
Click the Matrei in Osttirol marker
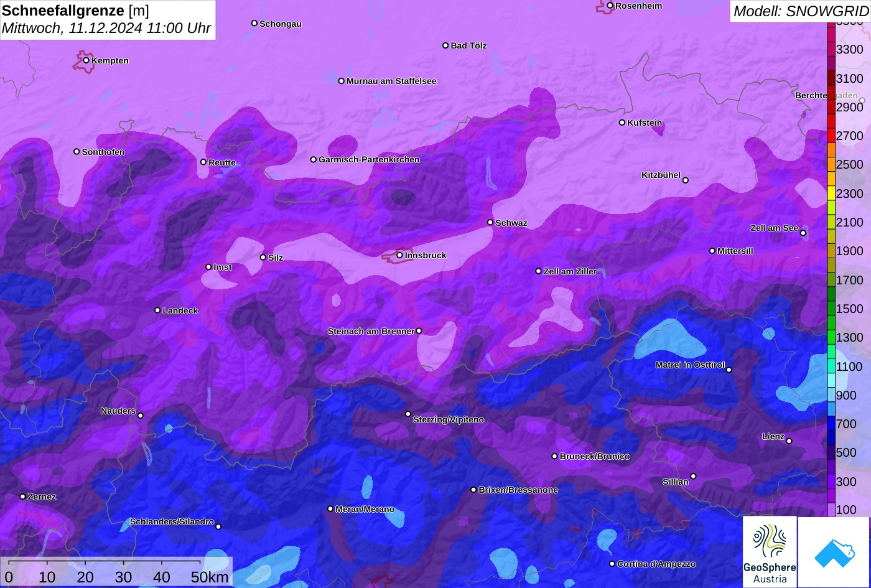[x=729, y=370]
